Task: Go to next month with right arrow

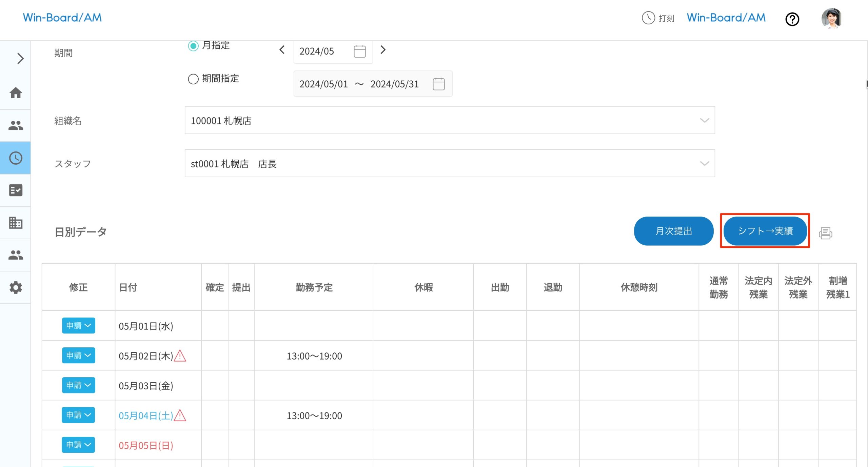Action: (x=383, y=50)
